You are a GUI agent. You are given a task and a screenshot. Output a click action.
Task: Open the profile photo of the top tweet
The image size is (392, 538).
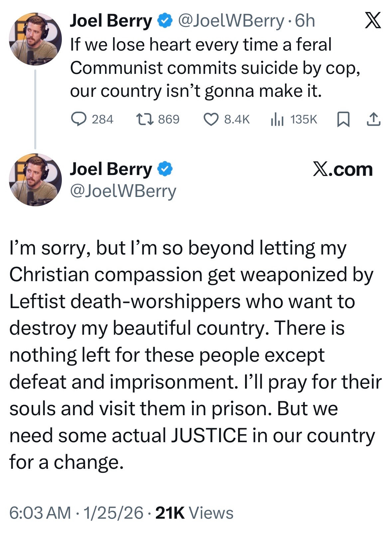tap(35, 39)
